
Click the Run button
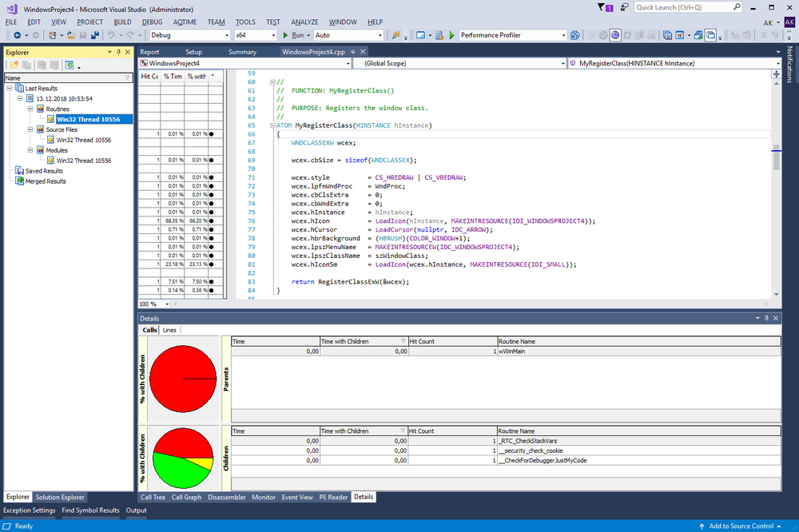292,36
